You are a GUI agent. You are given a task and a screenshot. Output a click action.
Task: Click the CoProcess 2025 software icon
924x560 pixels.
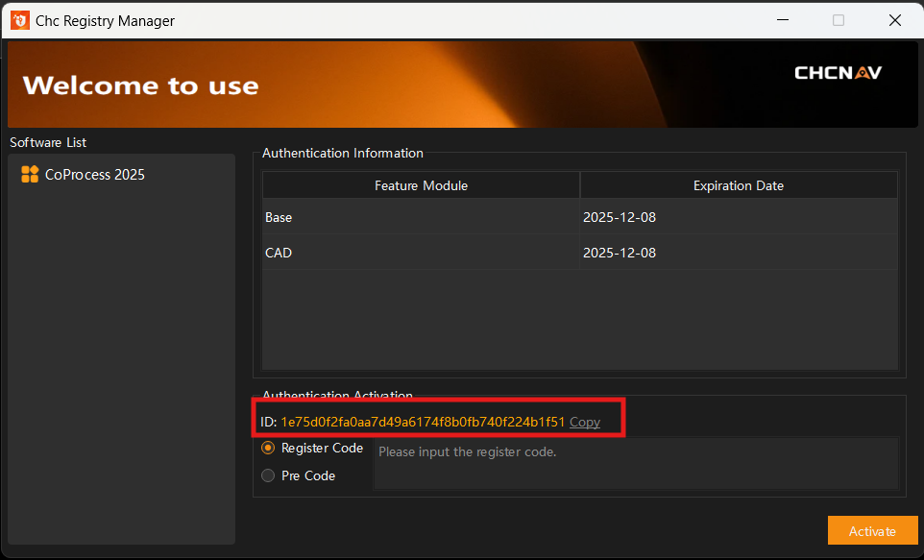(30, 175)
